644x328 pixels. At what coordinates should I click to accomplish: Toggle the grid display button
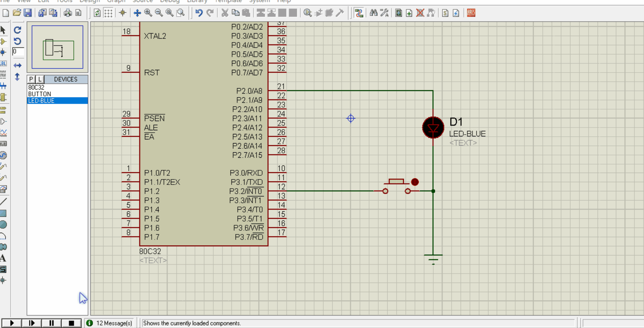[108, 13]
